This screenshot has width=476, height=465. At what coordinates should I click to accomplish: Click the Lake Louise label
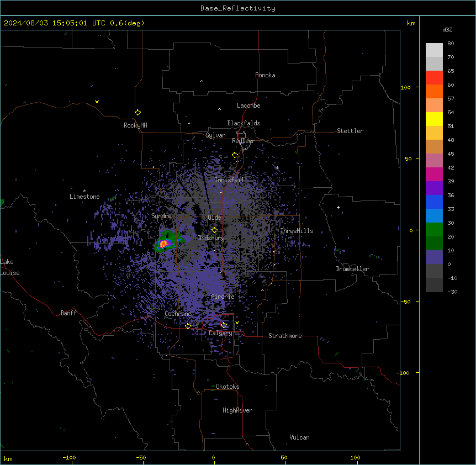[10, 267]
